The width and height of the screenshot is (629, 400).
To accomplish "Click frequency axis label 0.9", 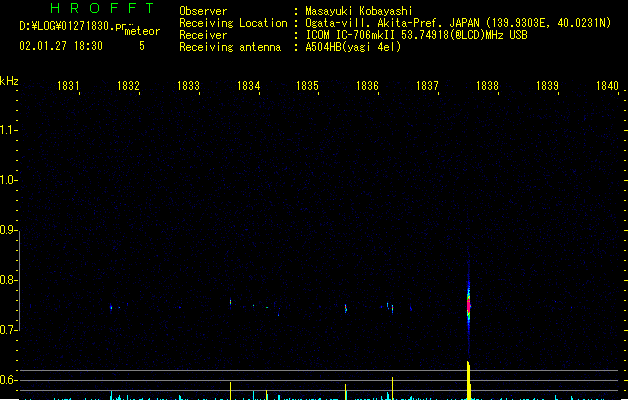I will coord(7,230).
